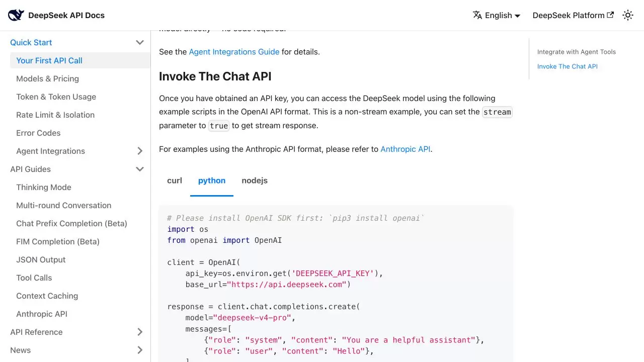Screen dimensions: 644x362
Task: Open the JSON Output guide
Action: click(41, 259)
